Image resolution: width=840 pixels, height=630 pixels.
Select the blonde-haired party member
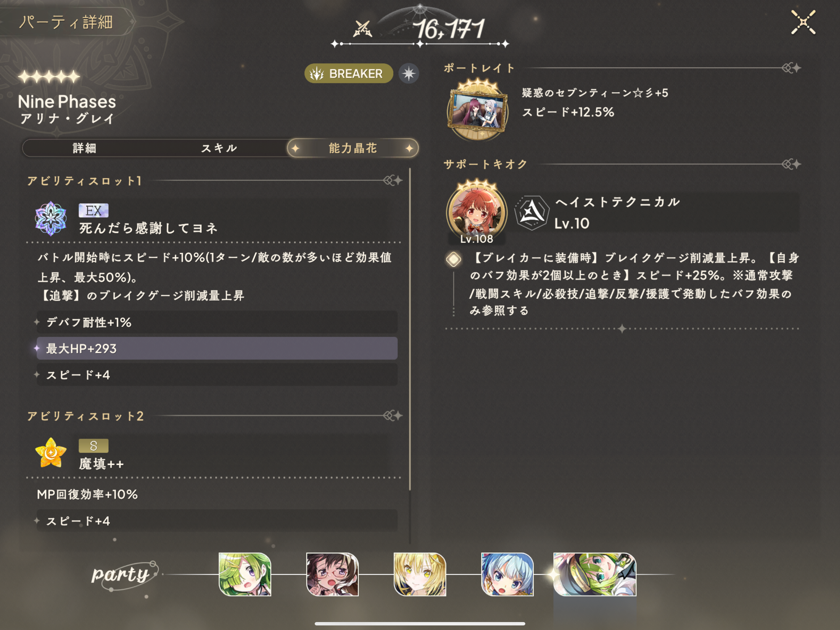[x=420, y=574]
